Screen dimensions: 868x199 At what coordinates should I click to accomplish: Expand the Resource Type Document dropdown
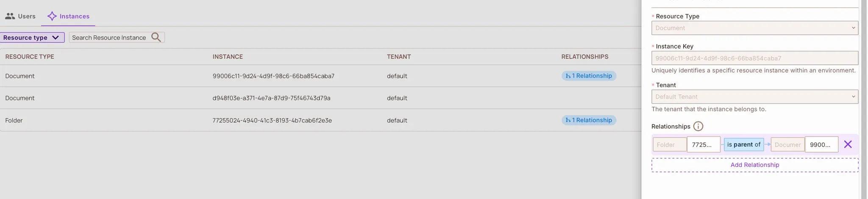click(754, 28)
